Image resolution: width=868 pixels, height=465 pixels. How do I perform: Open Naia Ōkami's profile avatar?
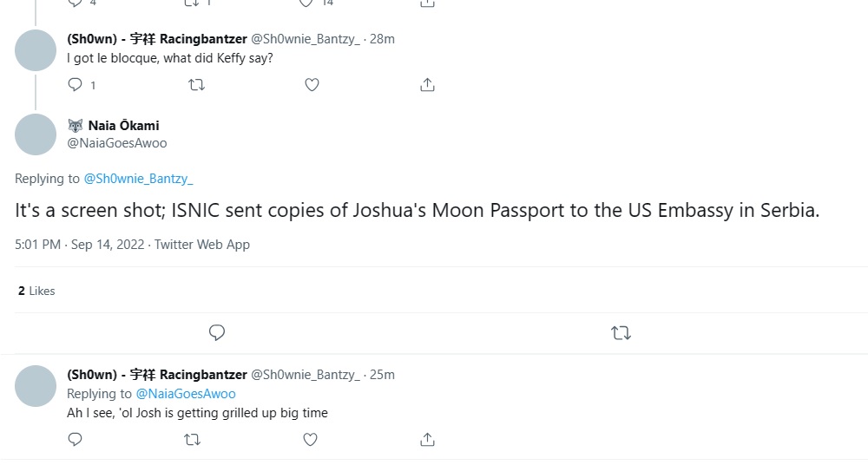pyautogui.click(x=36, y=134)
